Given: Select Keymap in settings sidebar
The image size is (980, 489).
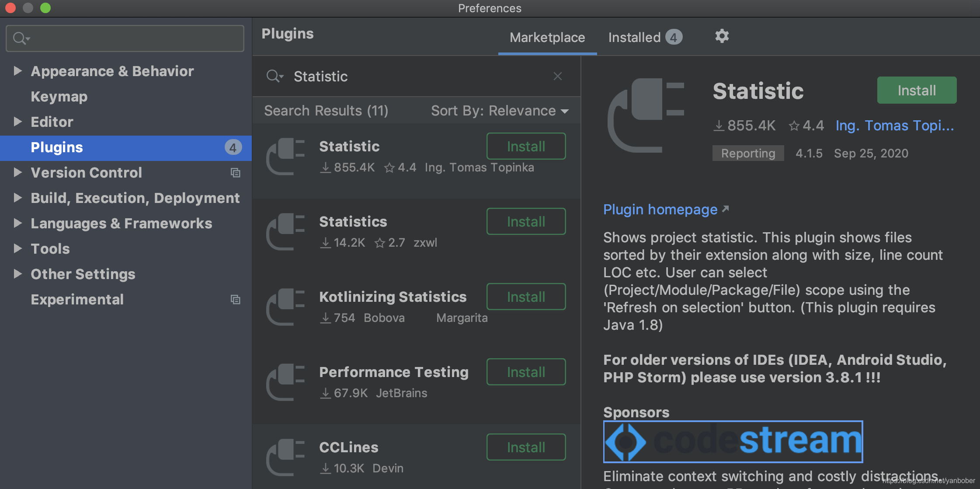Looking at the screenshot, I should pos(59,97).
